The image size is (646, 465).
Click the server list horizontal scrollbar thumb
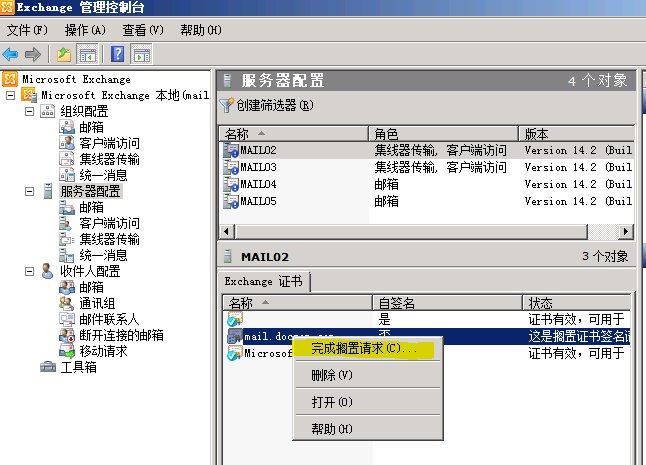[x=411, y=231]
